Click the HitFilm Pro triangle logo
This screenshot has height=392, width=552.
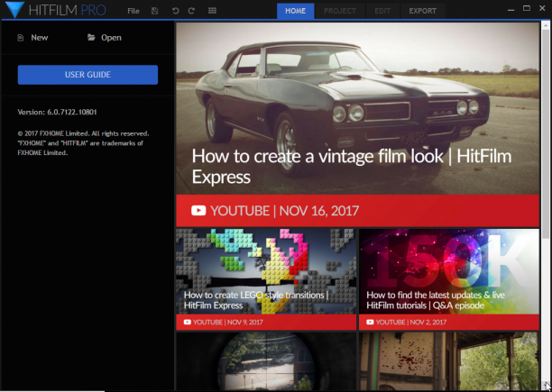tap(14, 10)
